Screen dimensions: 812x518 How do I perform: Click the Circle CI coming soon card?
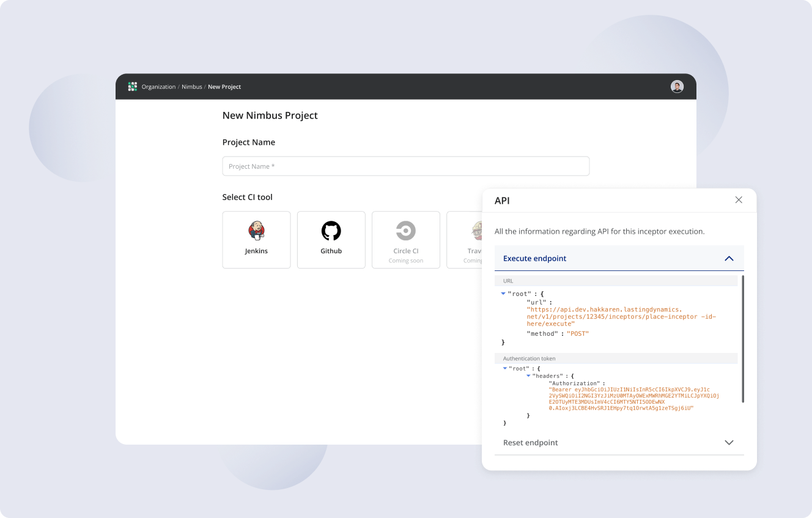[406, 240]
